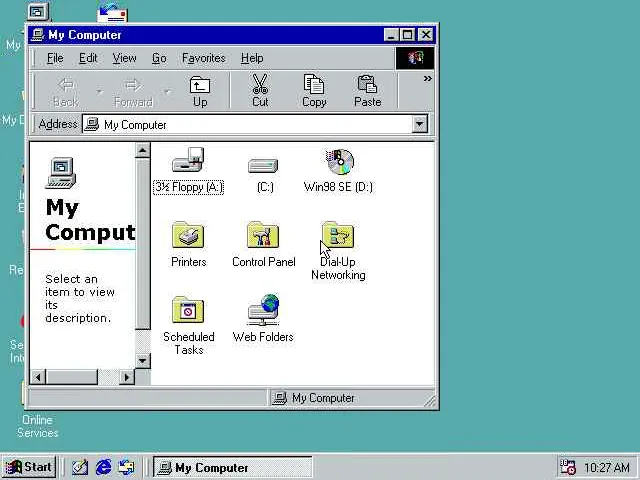640x480 pixels.
Task: Click the Paste toolbar button
Action: click(367, 91)
